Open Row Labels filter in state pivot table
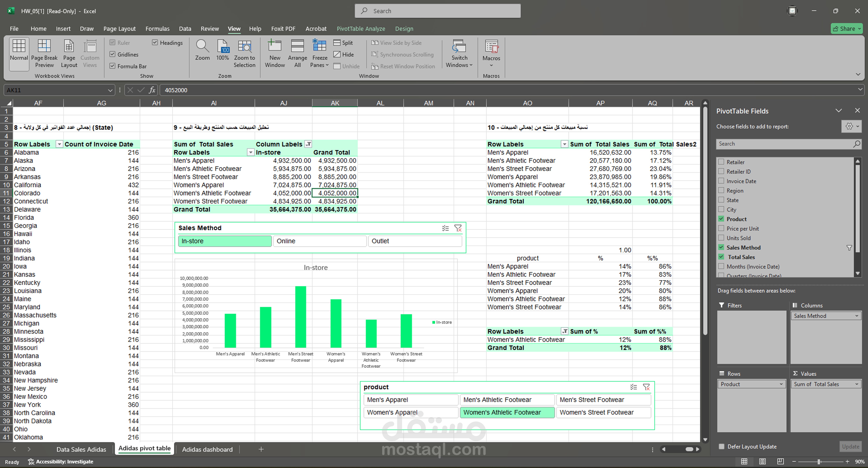 [59, 144]
